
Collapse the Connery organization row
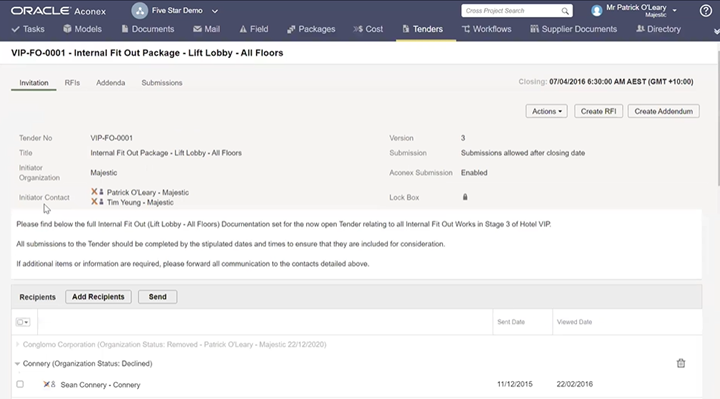(x=17, y=364)
